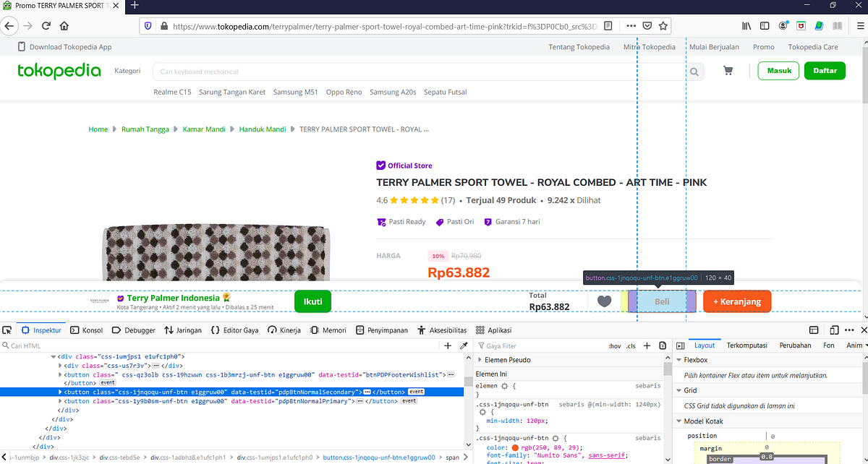Click the green Daftar button
This screenshot has width=868, height=464.
[825, 71]
